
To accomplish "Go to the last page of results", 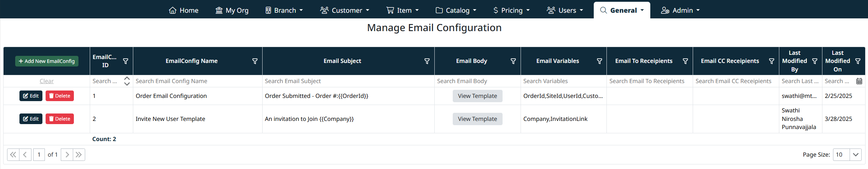I will [79, 155].
